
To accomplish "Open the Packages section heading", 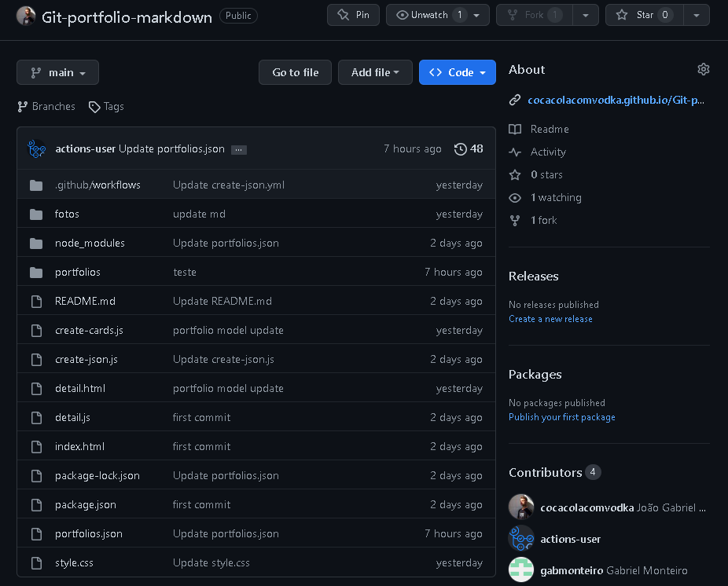I will [535, 375].
